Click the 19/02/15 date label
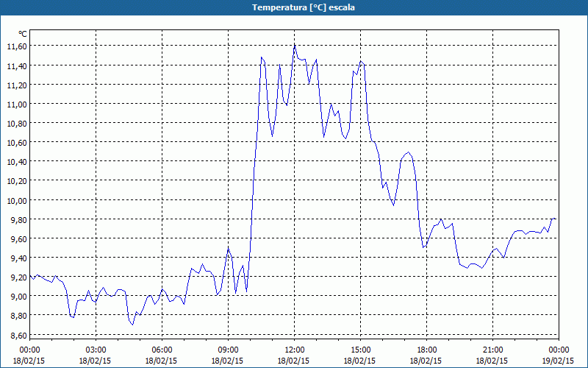Viewport: 588px width, 368px height. click(x=558, y=361)
